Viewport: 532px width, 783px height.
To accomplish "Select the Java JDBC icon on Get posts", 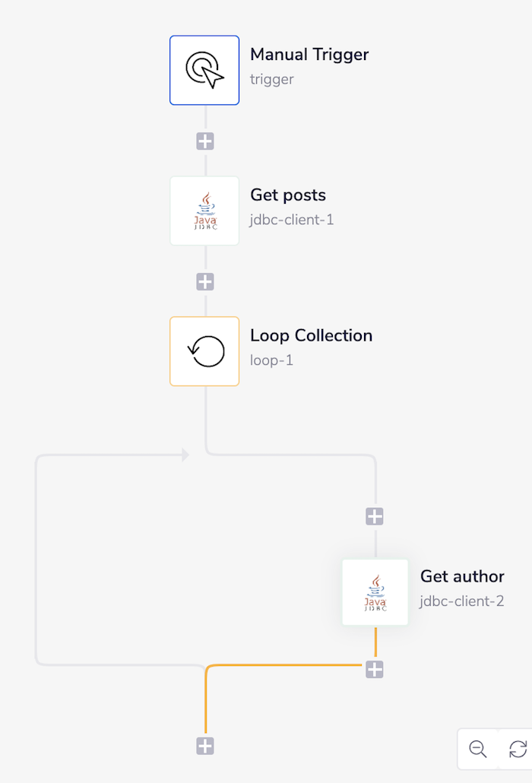I will (204, 211).
